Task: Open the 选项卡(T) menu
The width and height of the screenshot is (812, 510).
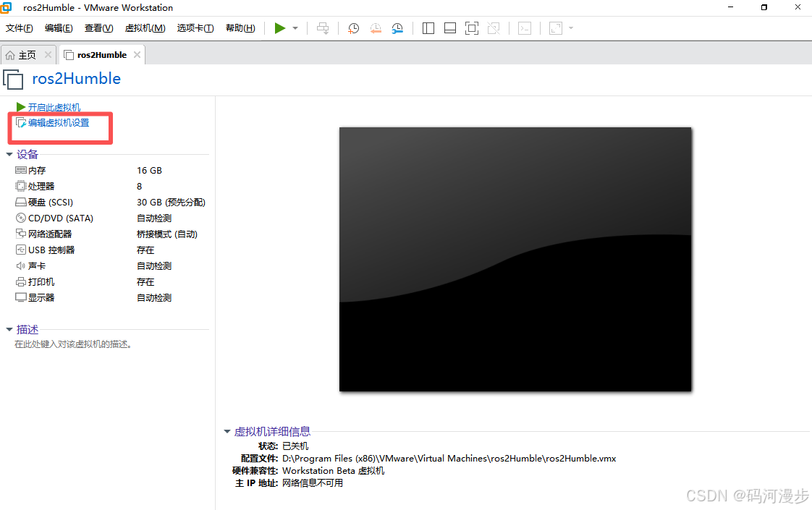Action: 195,28
